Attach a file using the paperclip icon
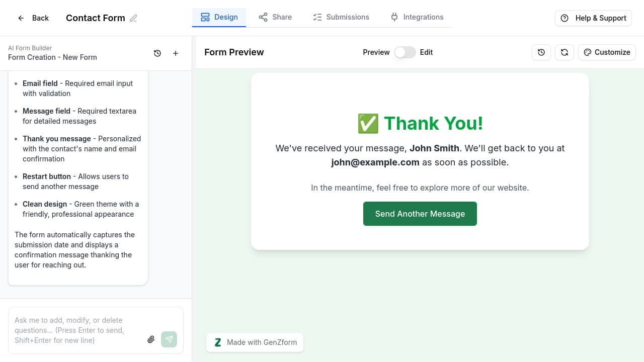The width and height of the screenshot is (644, 362). point(151,339)
